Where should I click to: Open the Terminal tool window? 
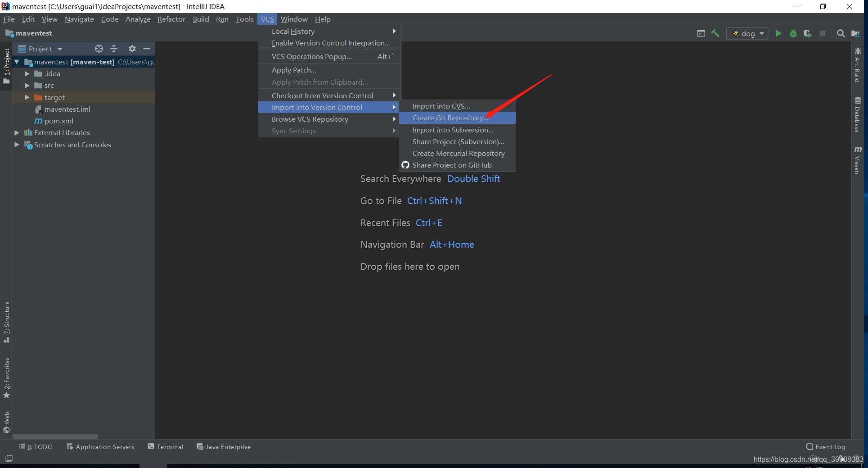(x=166, y=447)
